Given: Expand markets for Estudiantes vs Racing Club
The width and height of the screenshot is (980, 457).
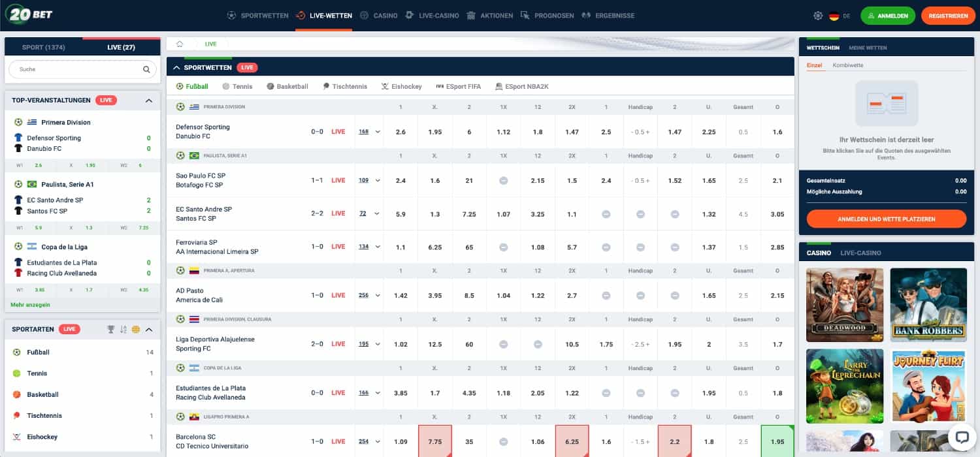Looking at the screenshot, I should 377,393.
